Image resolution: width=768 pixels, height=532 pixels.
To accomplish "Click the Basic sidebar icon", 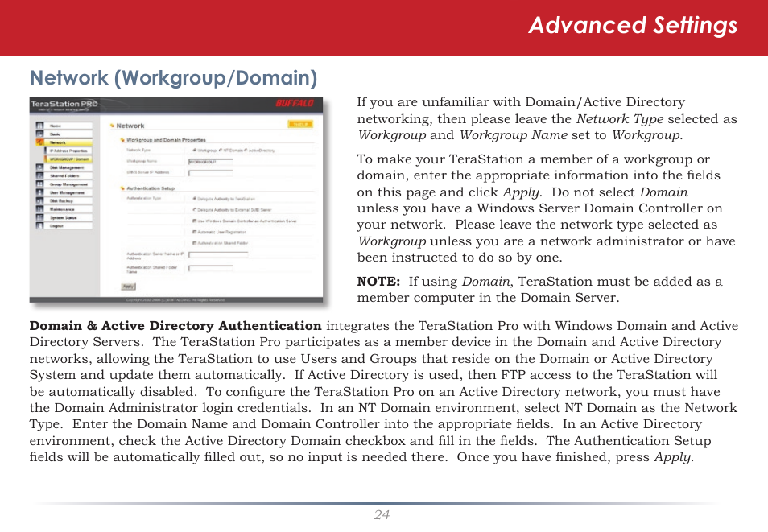I will (39, 134).
